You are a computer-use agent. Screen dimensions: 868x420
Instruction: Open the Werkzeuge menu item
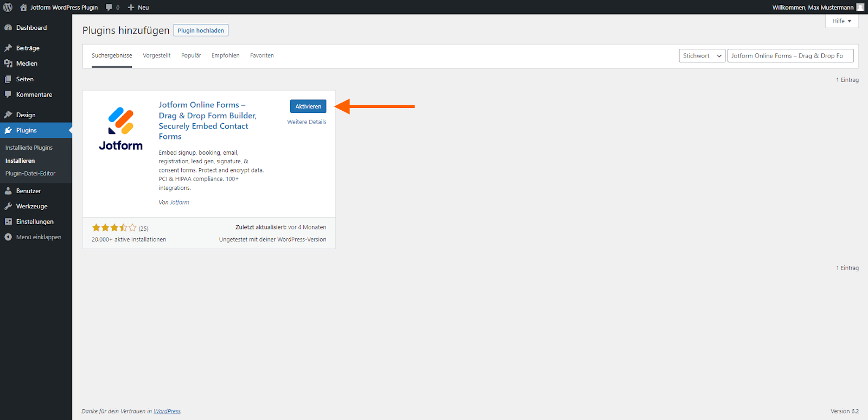tap(36, 206)
